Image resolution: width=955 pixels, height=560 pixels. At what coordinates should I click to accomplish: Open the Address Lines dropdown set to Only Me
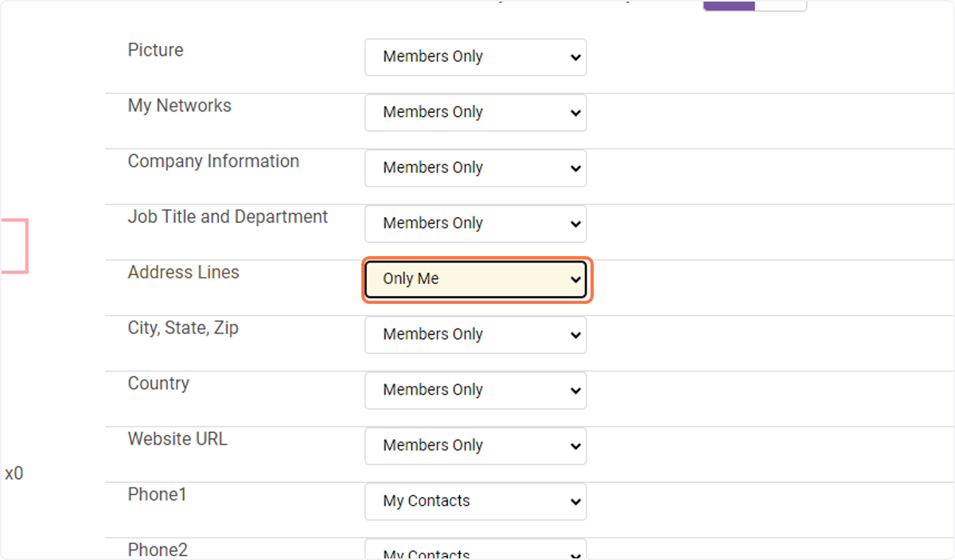pos(475,279)
